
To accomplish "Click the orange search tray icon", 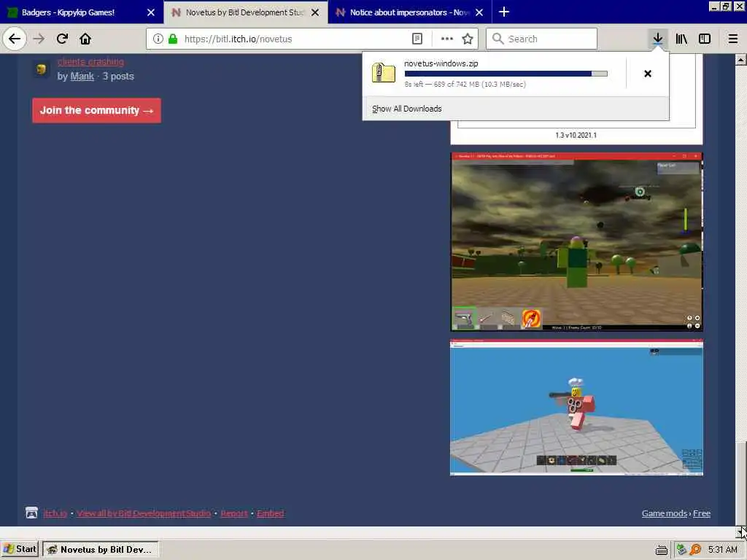I will [695, 550].
